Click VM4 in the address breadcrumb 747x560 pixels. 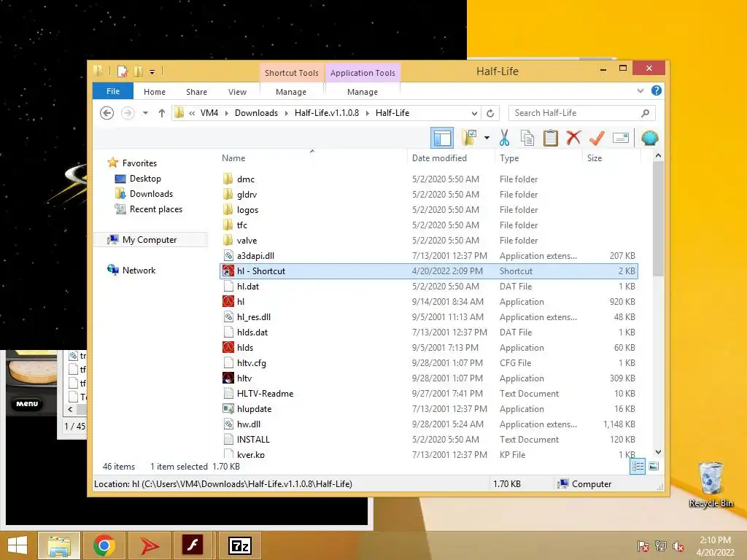click(x=209, y=113)
